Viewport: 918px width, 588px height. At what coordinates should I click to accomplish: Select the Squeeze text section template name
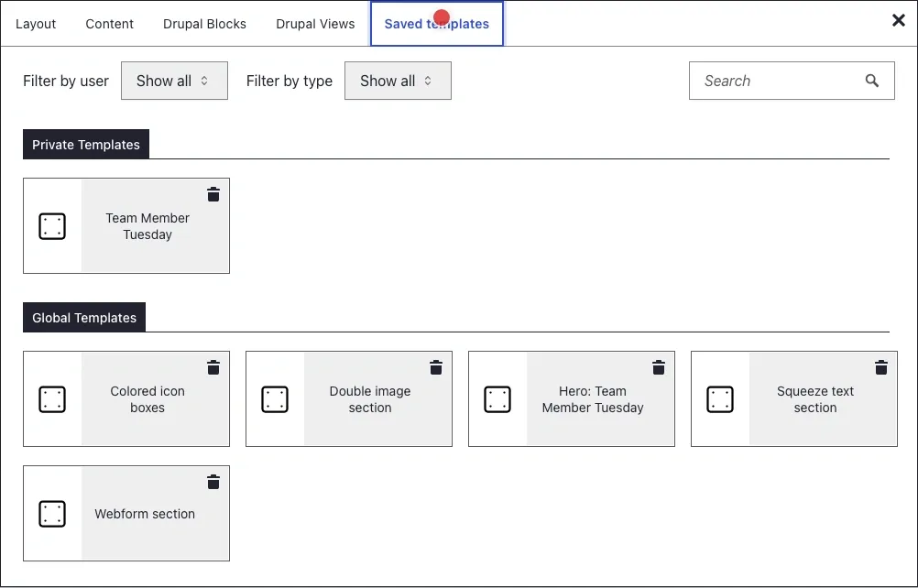coord(815,399)
